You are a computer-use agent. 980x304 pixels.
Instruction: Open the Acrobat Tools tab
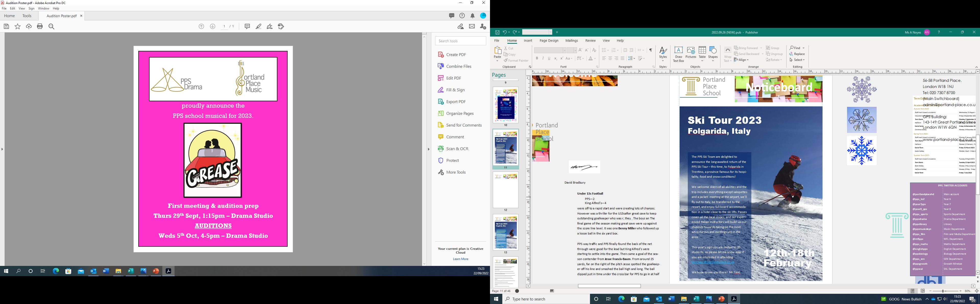[27, 16]
